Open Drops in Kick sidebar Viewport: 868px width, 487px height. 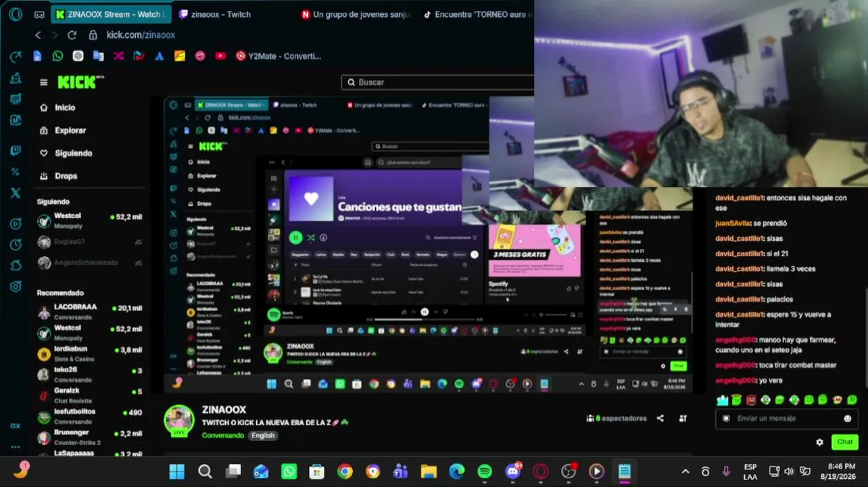[59, 176]
